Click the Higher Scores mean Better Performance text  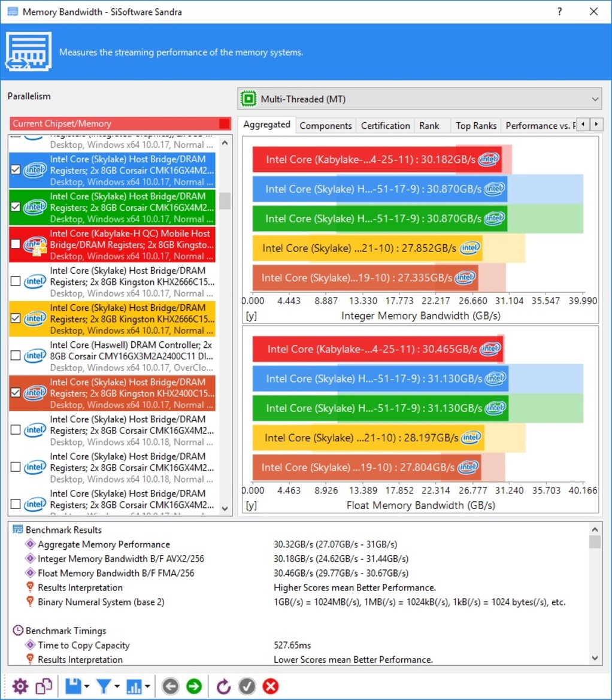pyautogui.click(x=355, y=587)
